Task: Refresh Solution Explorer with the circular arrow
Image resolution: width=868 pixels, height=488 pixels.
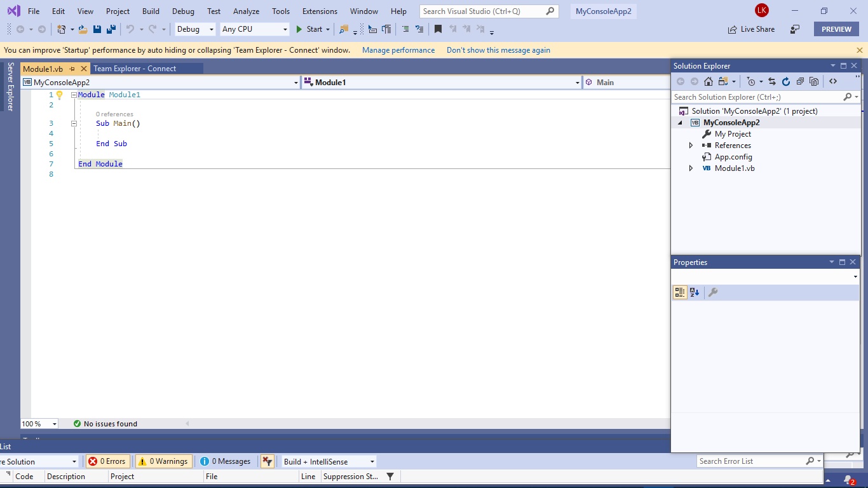Action: tap(786, 81)
